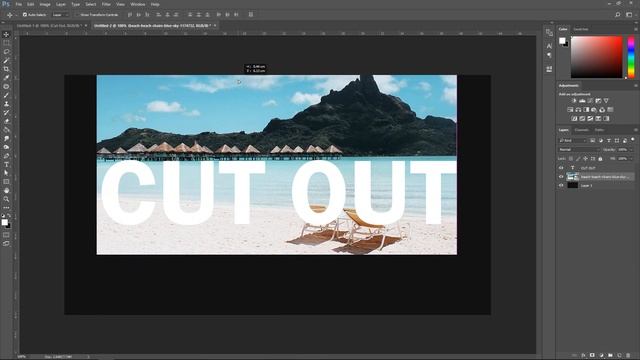
Task: Toggle lock transparent pixels
Action: pos(571,158)
